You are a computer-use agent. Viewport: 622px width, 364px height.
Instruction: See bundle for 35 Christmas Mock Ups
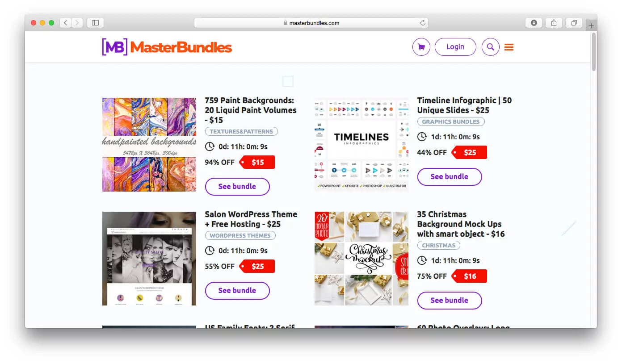(450, 301)
